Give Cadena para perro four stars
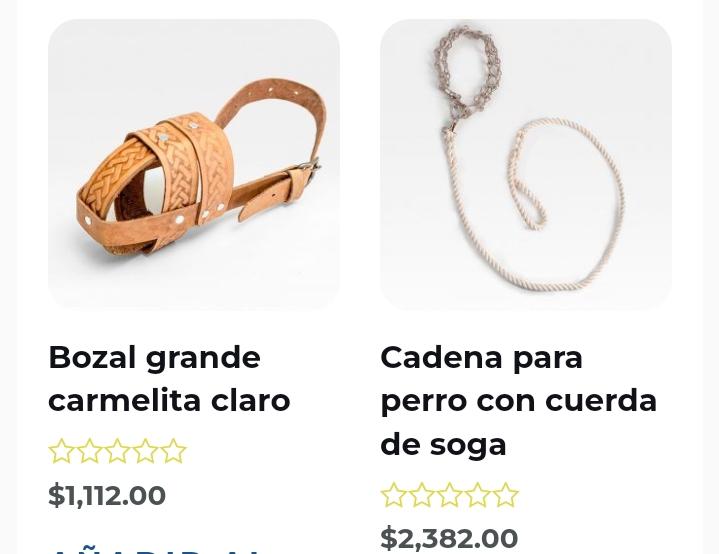Image resolution: width=719 pixels, height=554 pixels. click(477, 494)
